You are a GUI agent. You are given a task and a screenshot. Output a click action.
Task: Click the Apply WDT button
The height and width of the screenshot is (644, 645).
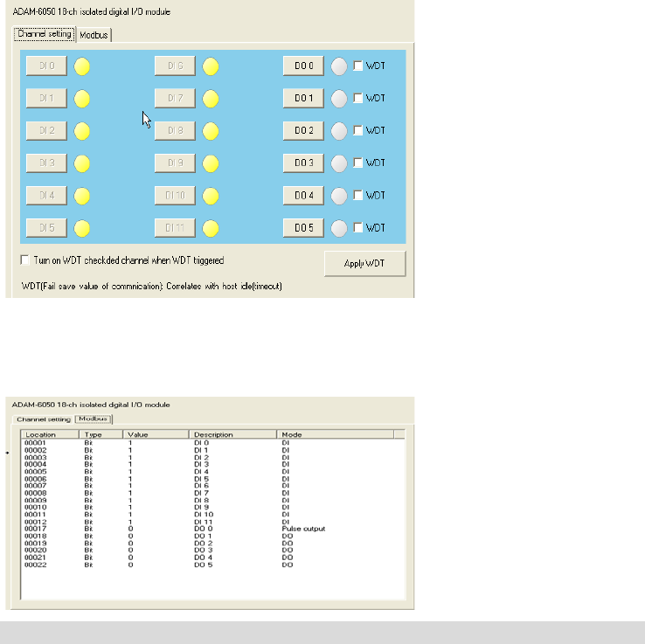pyautogui.click(x=364, y=264)
